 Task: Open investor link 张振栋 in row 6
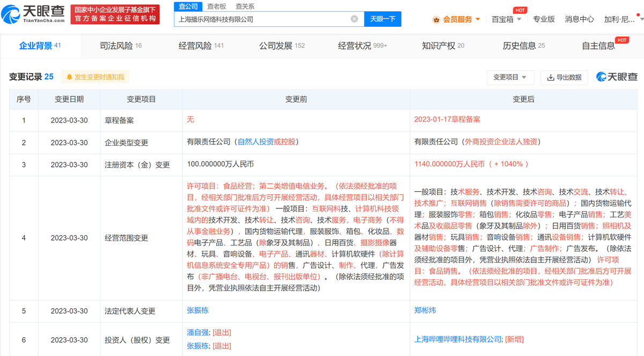coord(197,346)
